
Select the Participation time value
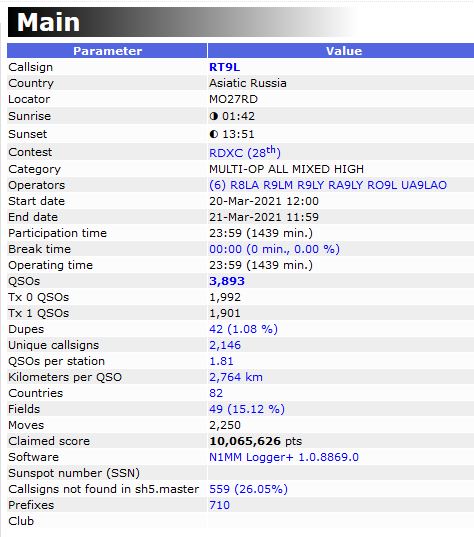point(261,233)
